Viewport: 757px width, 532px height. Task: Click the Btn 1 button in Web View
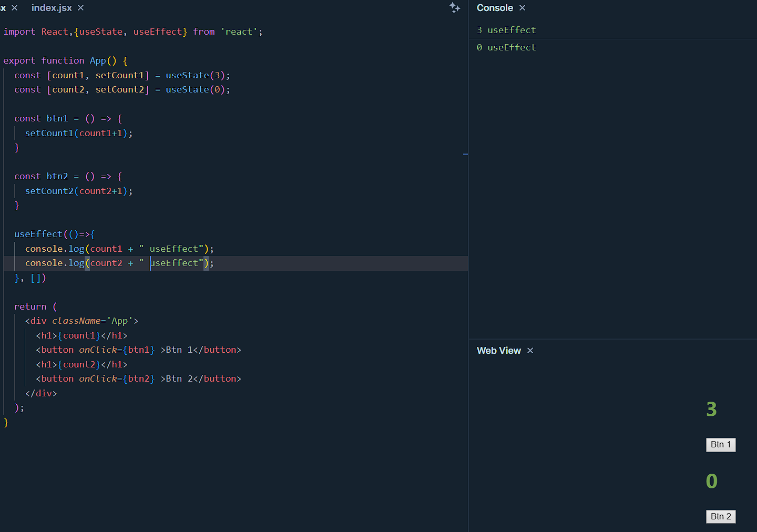721,445
